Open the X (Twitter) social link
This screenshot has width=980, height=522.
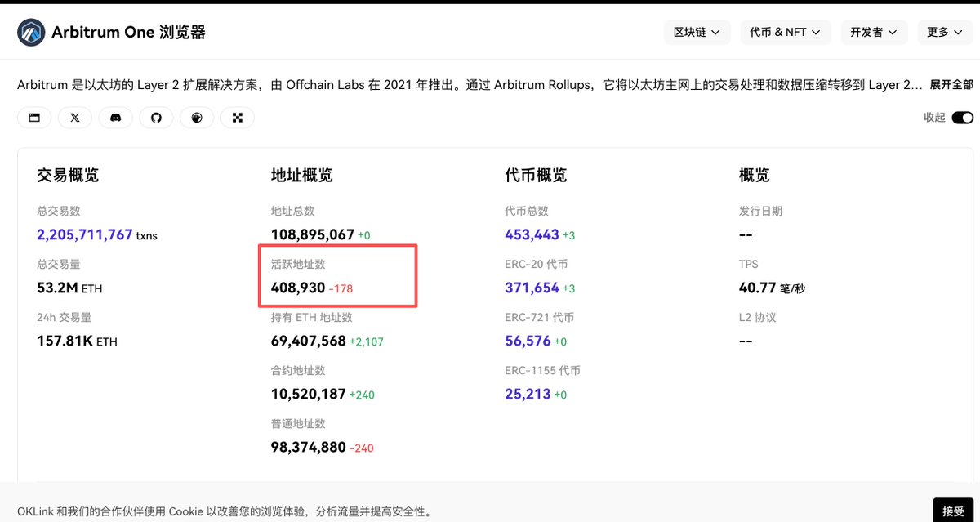tap(75, 118)
